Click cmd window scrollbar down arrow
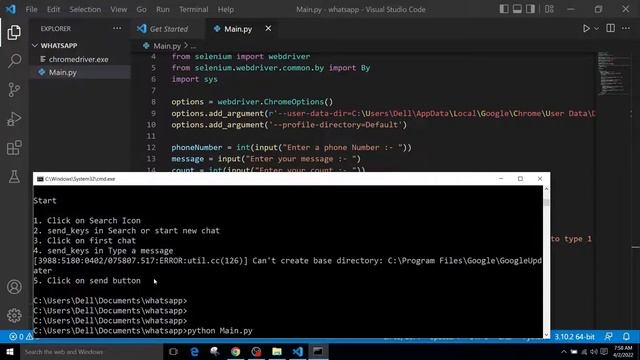The height and width of the screenshot is (360, 640). click(547, 334)
